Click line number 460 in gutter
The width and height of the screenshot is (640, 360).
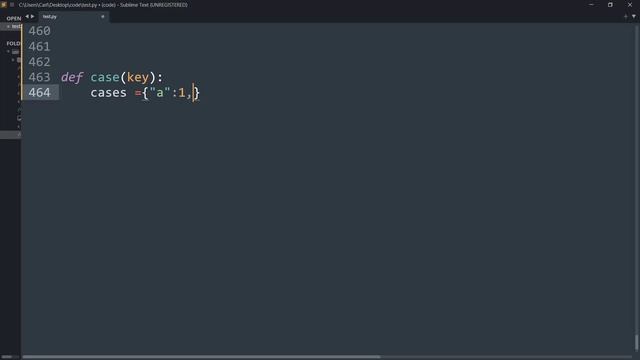point(39,31)
